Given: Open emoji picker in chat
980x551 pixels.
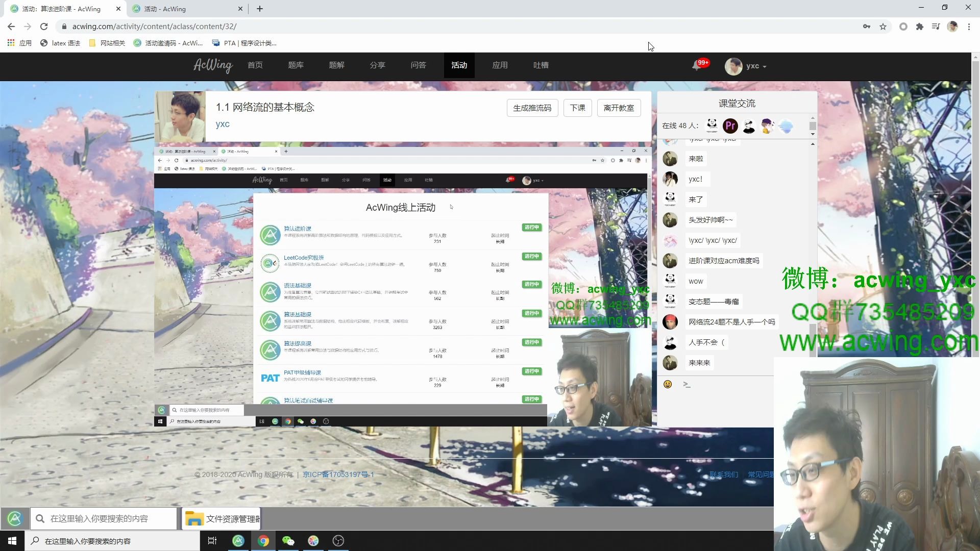Looking at the screenshot, I should [668, 384].
